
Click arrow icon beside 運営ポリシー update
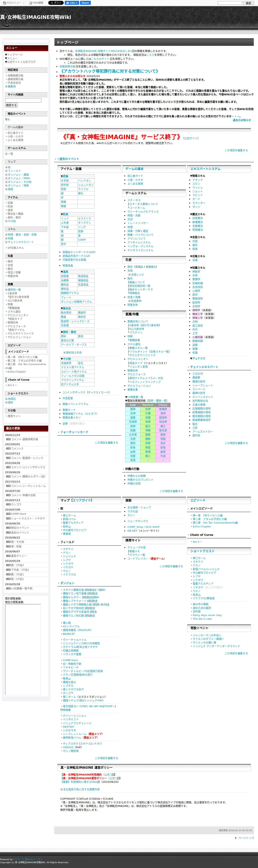click(x=8, y=556)
